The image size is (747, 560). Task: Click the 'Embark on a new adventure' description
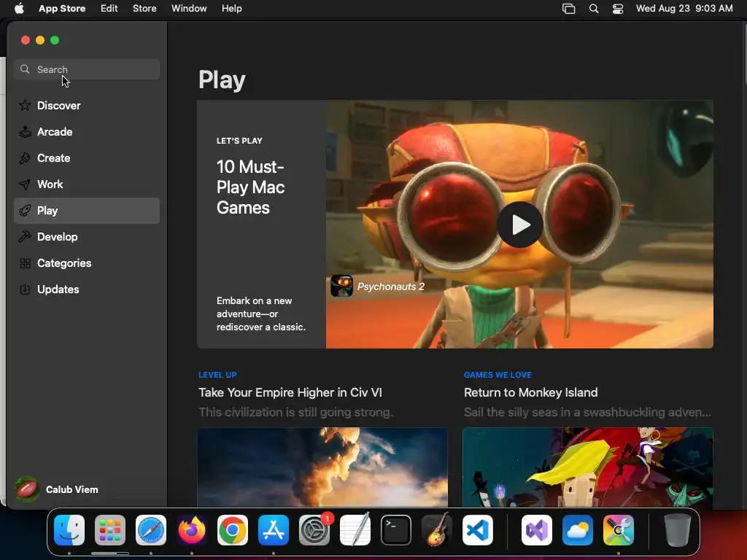pos(261,314)
